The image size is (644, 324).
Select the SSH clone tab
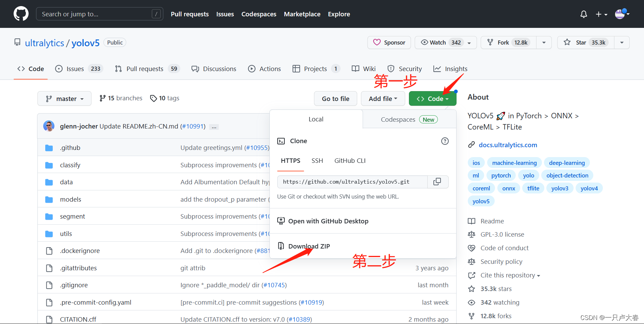click(x=317, y=161)
